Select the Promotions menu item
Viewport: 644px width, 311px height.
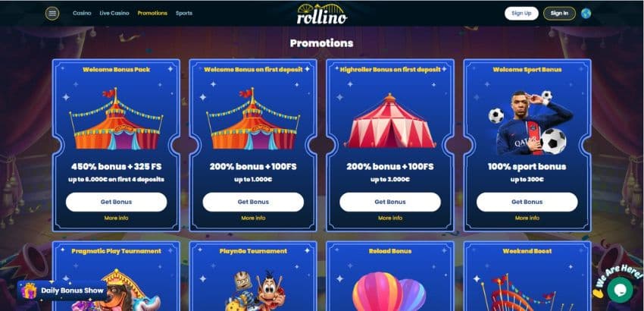[152, 13]
